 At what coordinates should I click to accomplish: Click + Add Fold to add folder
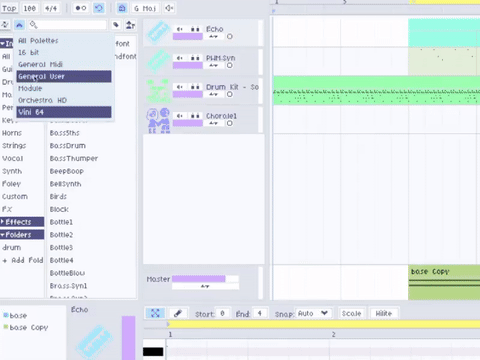(x=23, y=260)
